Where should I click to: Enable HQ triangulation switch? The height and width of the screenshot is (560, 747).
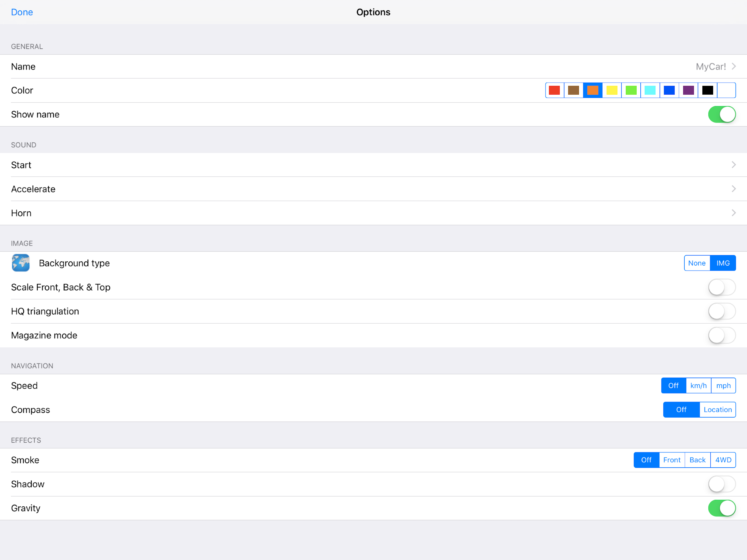pos(722,311)
